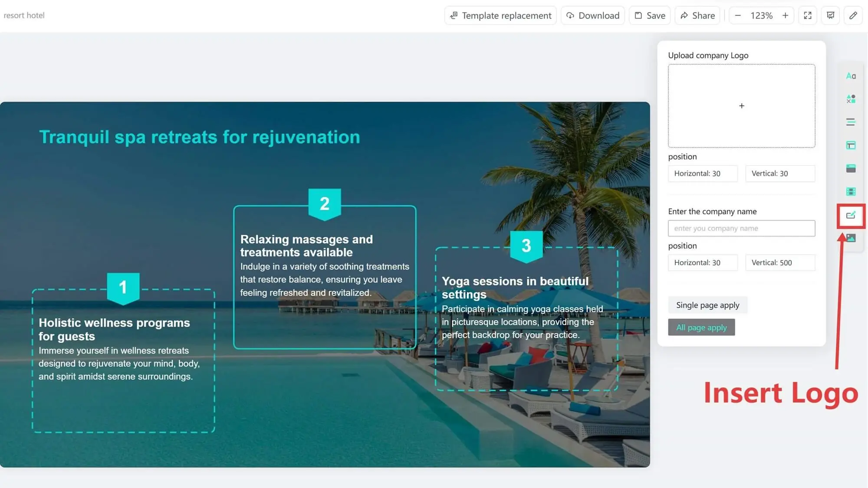868x488 pixels.
Task: Save the presentation
Action: (650, 16)
